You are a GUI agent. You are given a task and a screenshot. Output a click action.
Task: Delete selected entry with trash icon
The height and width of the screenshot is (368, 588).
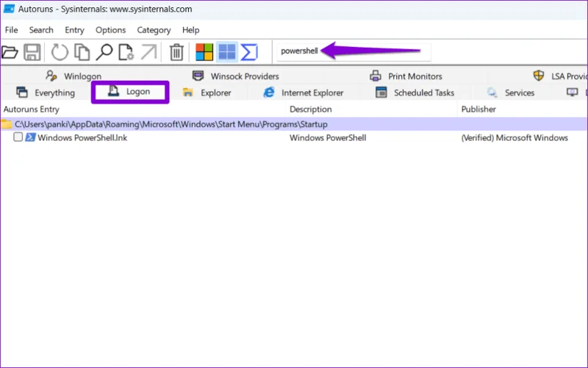click(x=176, y=52)
